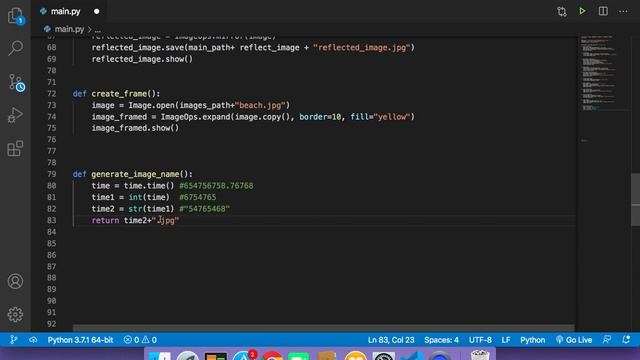Change end of line sequence LF
This screenshot has height=360, width=640.
506,340
